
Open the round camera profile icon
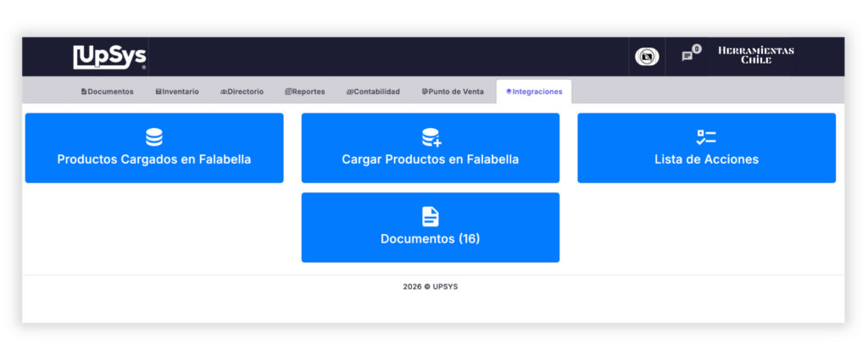[647, 57]
